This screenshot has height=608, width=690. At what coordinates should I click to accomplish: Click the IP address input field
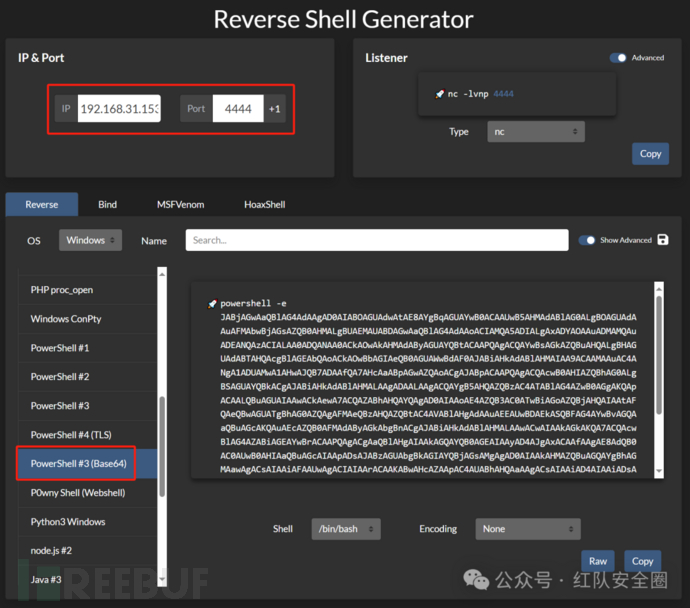point(119,109)
